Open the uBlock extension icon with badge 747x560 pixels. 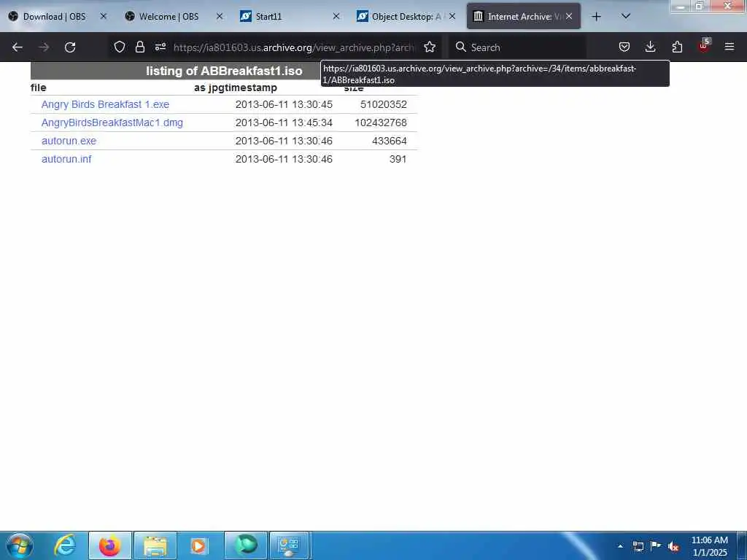pyautogui.click(x=704, y=46)
